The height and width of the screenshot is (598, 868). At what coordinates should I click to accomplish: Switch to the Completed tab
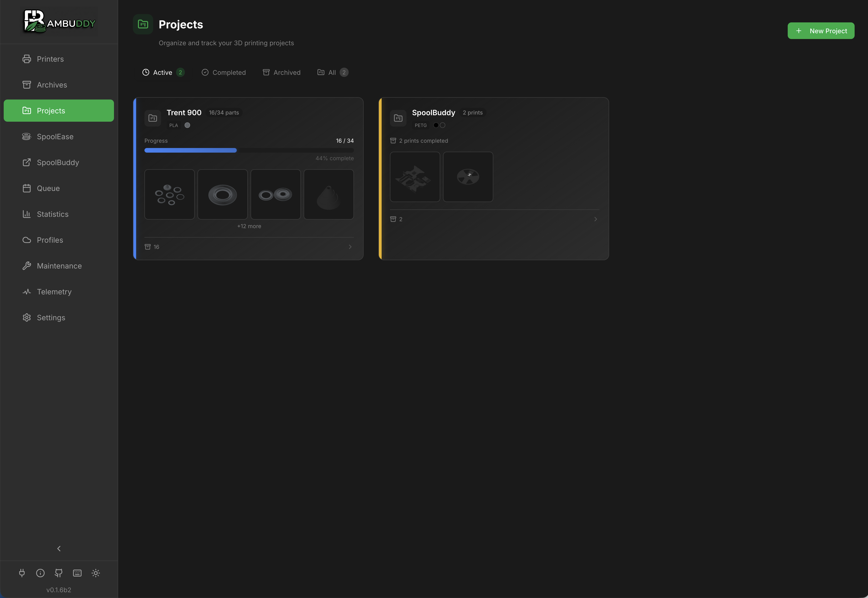(224, 72)
